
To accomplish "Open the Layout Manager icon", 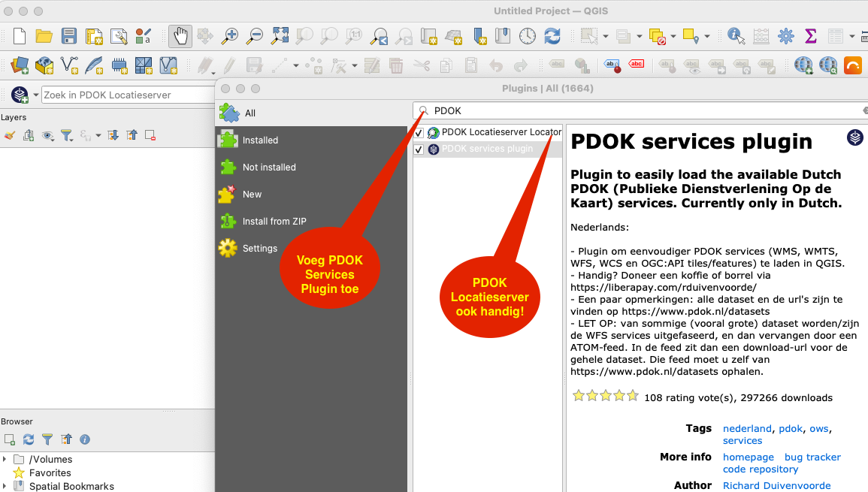I will click(119, 37).
